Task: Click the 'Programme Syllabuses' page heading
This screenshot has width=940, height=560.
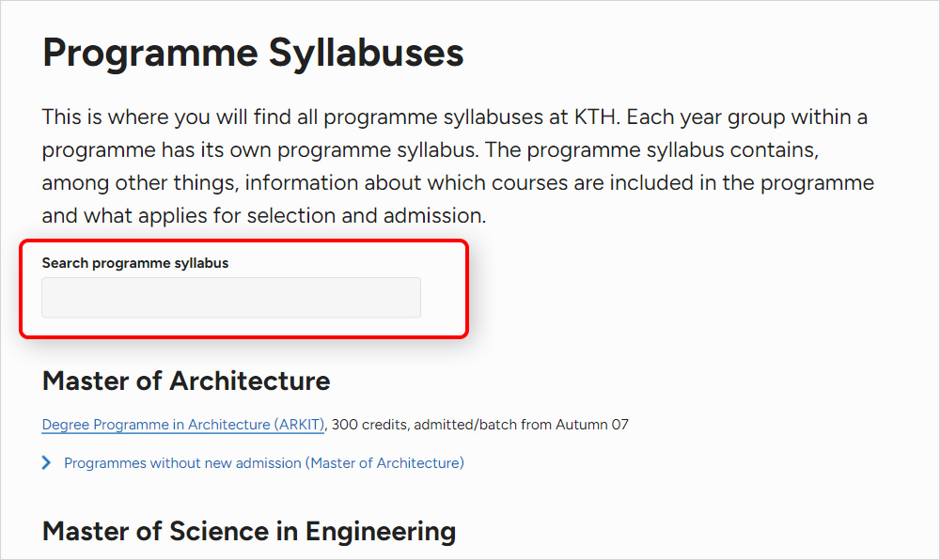Action: [253, 53]
